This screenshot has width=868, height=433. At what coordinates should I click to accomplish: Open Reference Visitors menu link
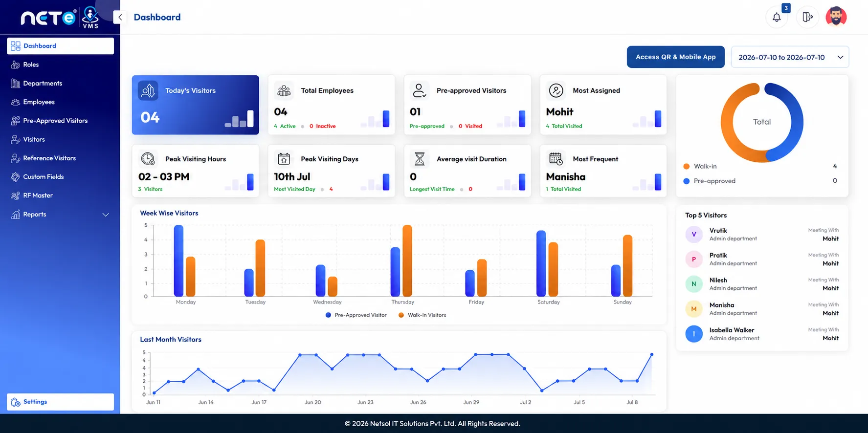(49, 158)
